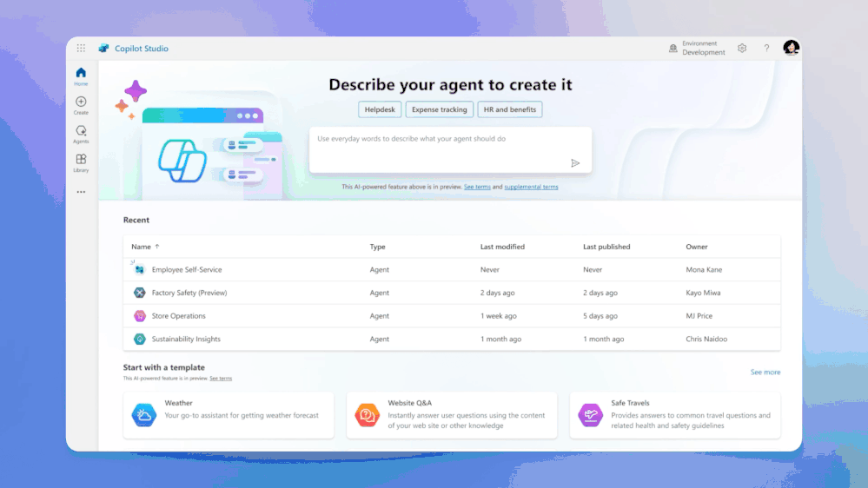Click the Store Operations agent icon
This screenshot has width=868, height=488.
140,316
